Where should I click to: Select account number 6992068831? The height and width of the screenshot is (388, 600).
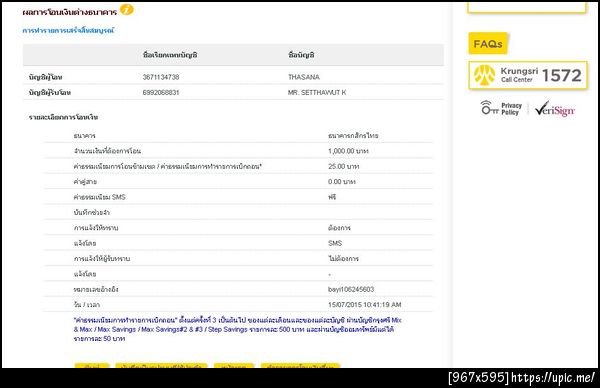click(161, 92)
